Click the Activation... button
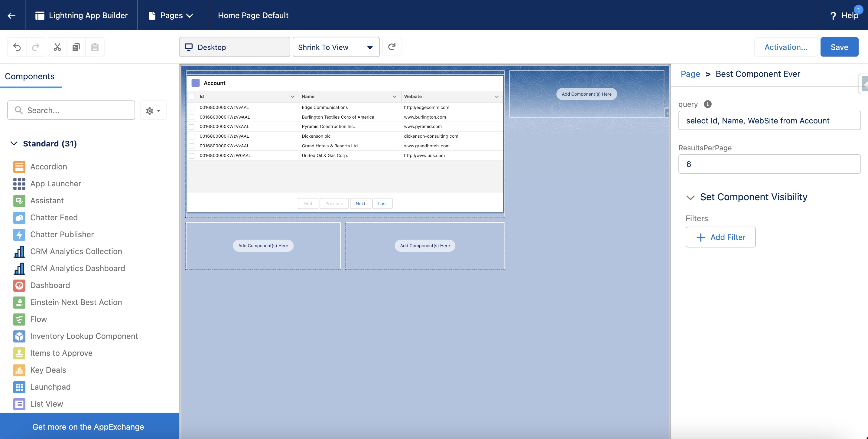 (786, 47)
